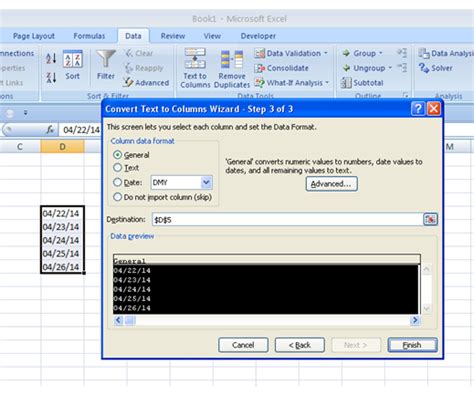
Task: Select cell containing 04/22/14
Action: point(62,213)
